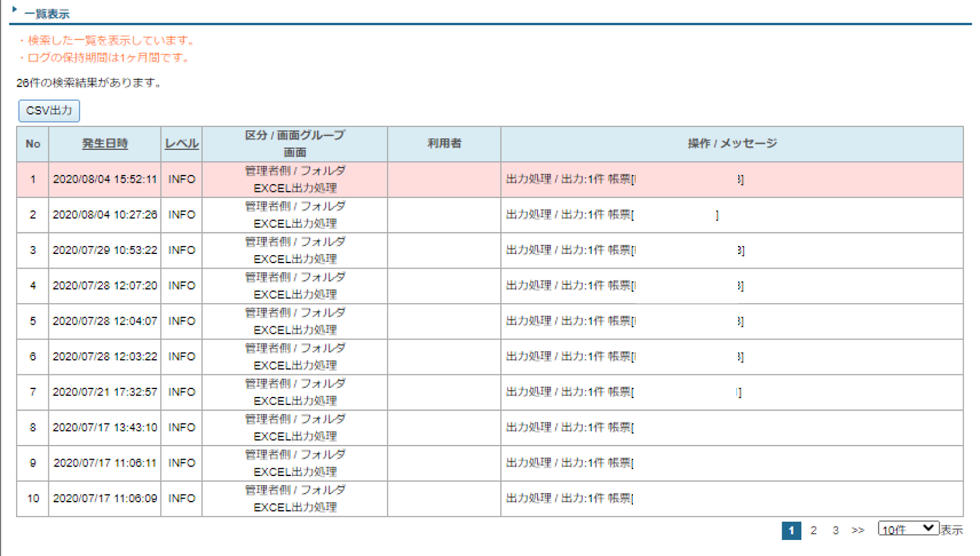Sort by レベル column header
The width and height of the screenshot is (980, 556).
click(x=182, y=144)
